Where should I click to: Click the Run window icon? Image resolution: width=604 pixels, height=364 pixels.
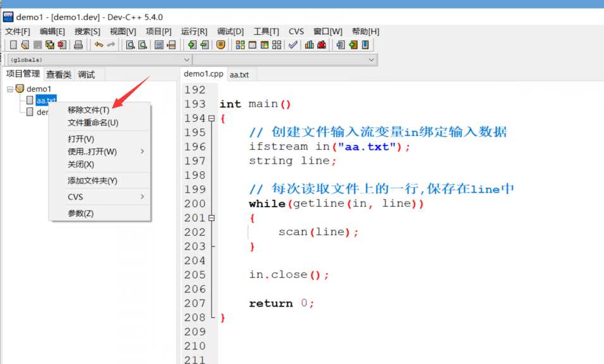252,45
